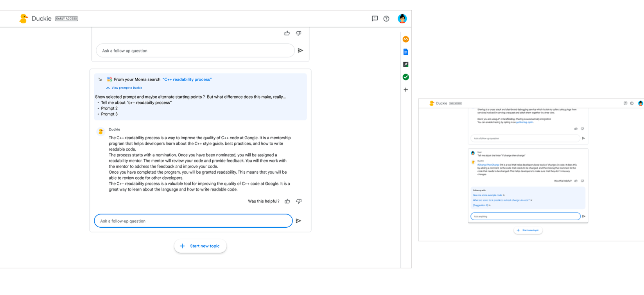Click 'Start new topic' in the large window
This screenshot has height=295, width=644.
(x=200, y=246)
